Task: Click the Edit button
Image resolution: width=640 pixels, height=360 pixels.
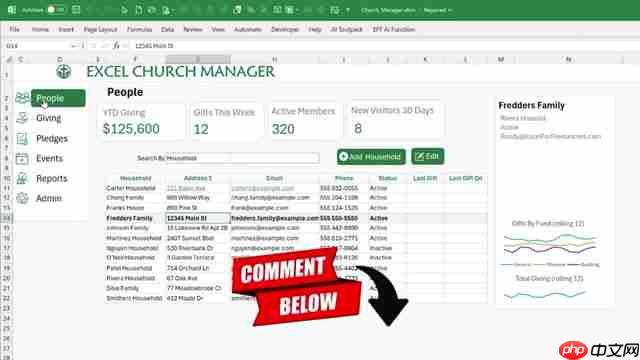Action: coord(427,156)
